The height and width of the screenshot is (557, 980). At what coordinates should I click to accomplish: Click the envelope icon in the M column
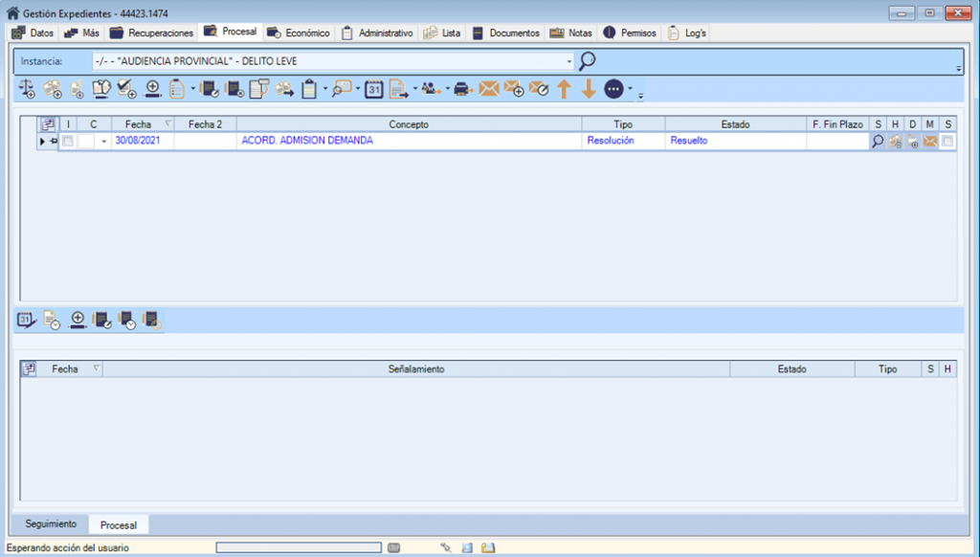point(929,141)
